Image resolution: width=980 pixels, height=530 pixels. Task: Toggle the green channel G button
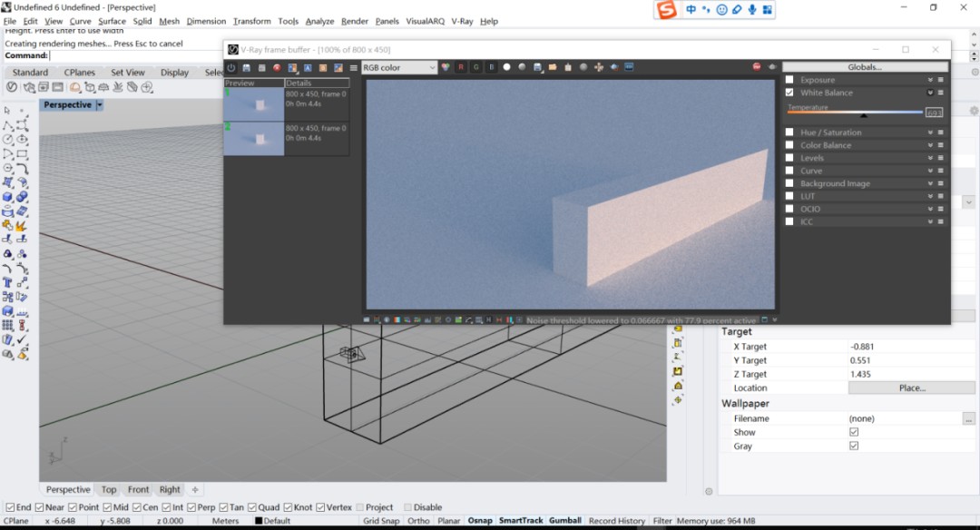click(x=476, y=67)
